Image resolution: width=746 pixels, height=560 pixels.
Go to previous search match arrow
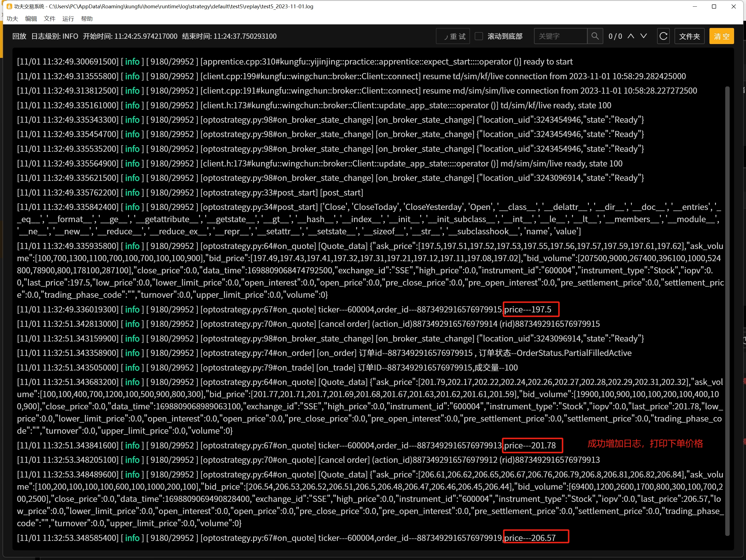click(631, 36)
